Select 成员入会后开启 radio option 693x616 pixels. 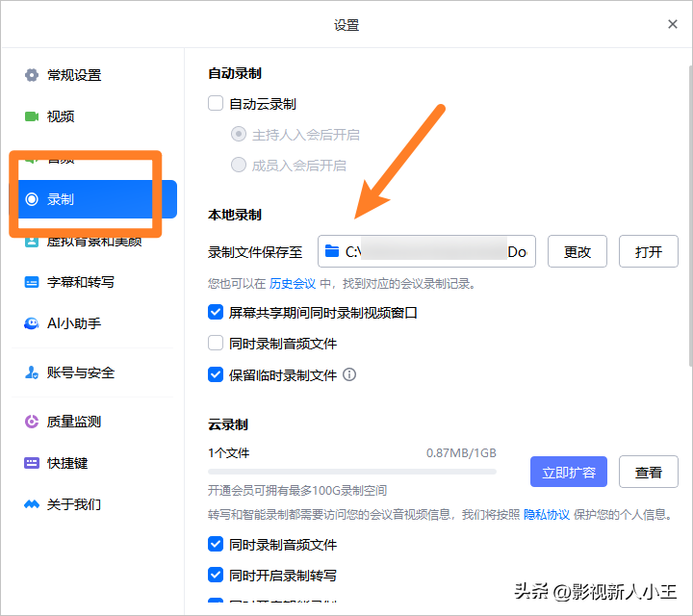click(239, 165)
